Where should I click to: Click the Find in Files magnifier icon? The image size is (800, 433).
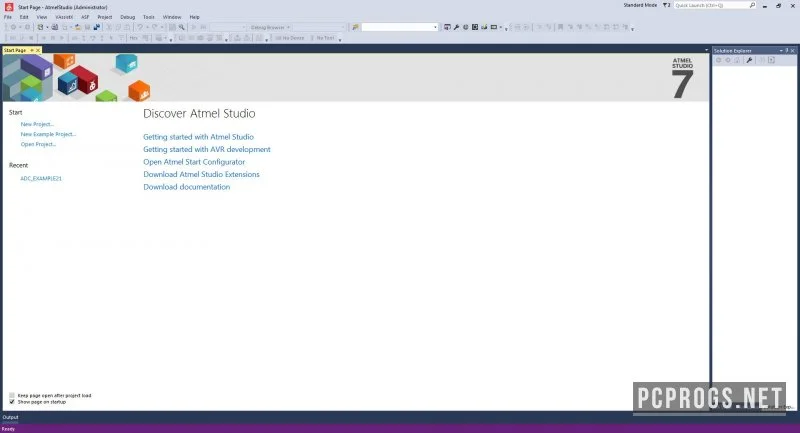(x=182, y=27)
